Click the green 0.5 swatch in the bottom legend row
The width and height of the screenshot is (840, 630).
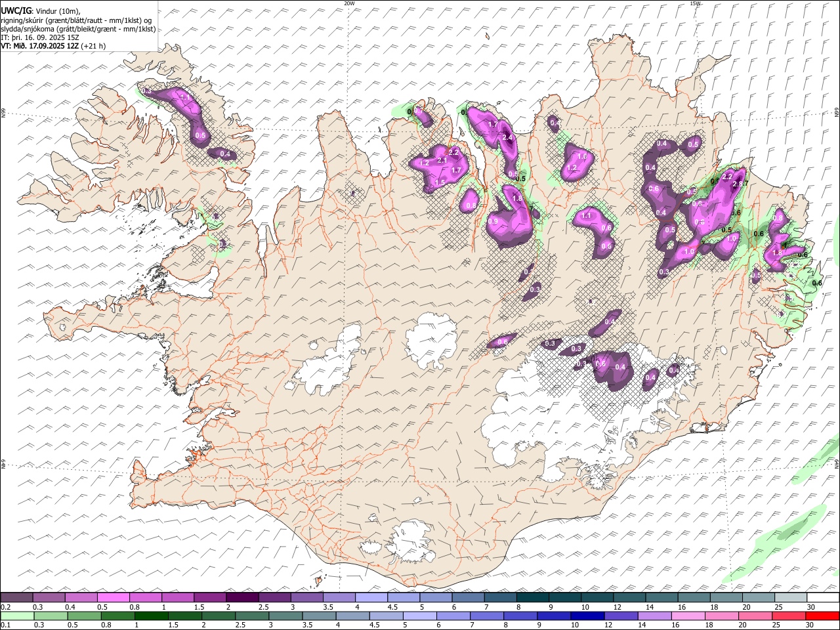pyautogui.click(x=84, y=616)
